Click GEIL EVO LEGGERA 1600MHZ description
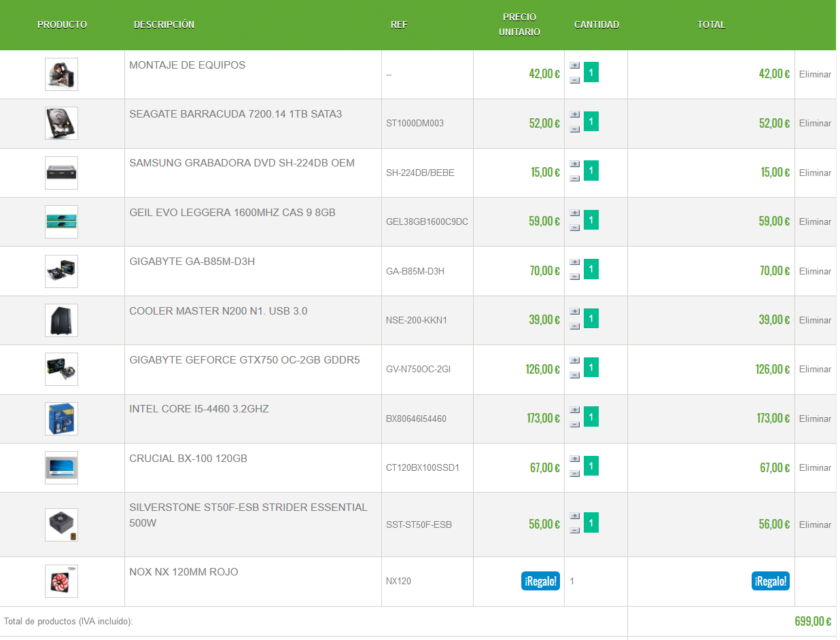Image resolution: width=840 pixels, height=640 pixels. pyautogui.click(x=232, y=213)
